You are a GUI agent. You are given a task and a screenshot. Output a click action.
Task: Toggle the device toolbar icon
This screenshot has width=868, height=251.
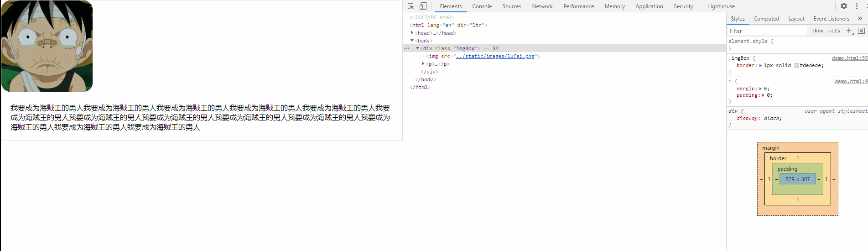pyautogui.click(x=423, y=6)
